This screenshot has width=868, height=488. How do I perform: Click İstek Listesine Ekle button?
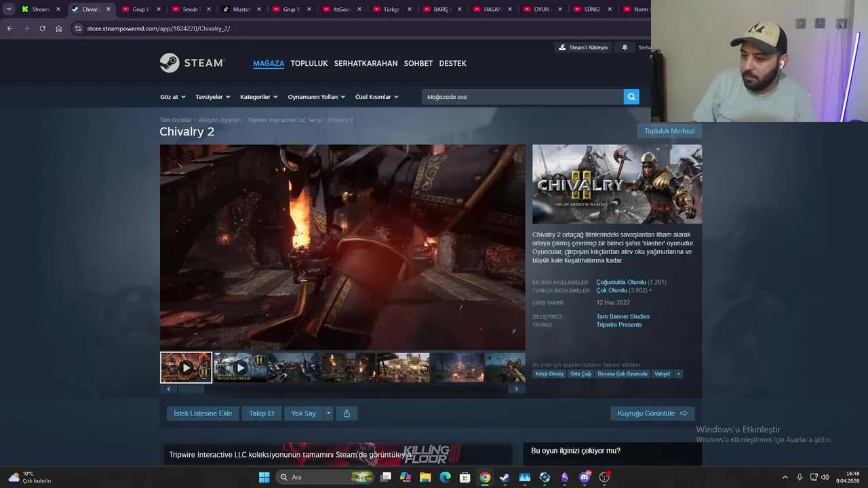203,413
